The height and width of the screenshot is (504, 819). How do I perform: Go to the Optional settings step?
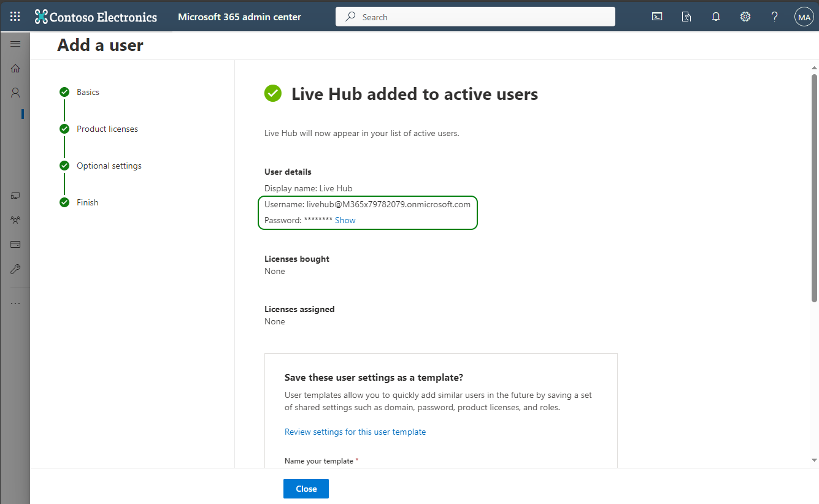(109, 166)
